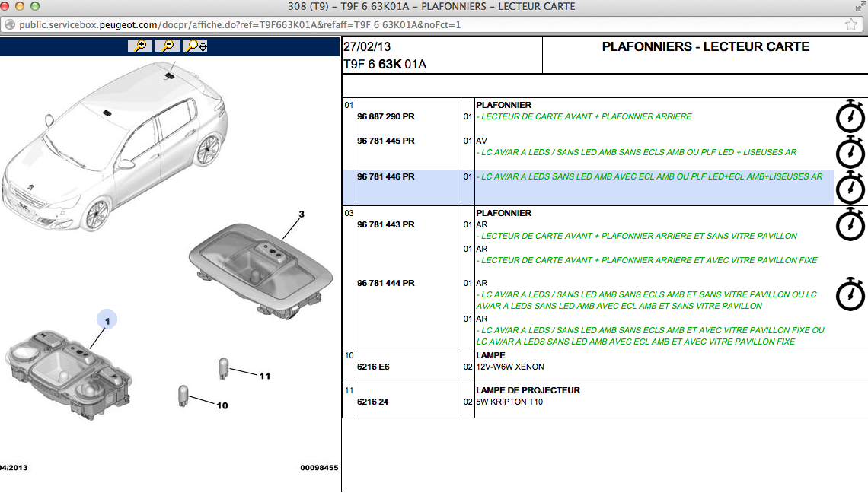Click stopwatch icon in highlighted 96 781 446 PR row

click(850, 187)
